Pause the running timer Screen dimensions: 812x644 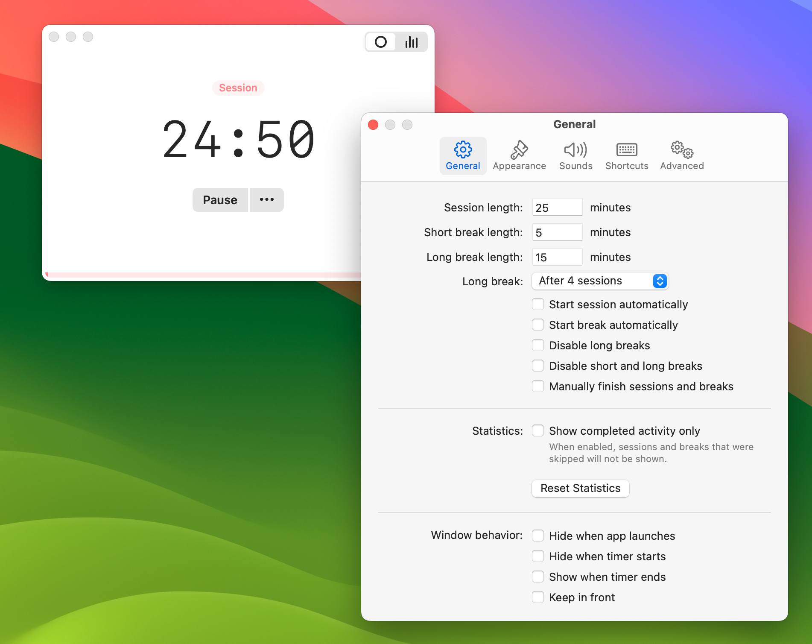[x=220, y=200]
